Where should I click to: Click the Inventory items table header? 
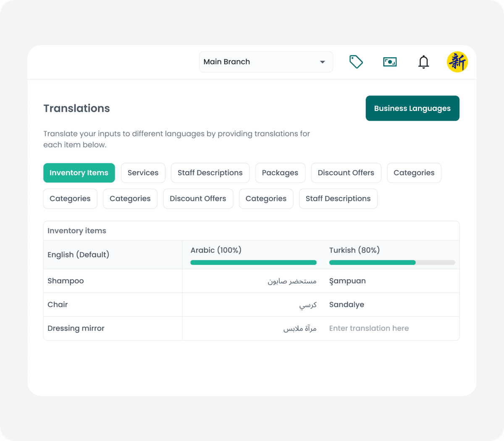click(77, 230)
